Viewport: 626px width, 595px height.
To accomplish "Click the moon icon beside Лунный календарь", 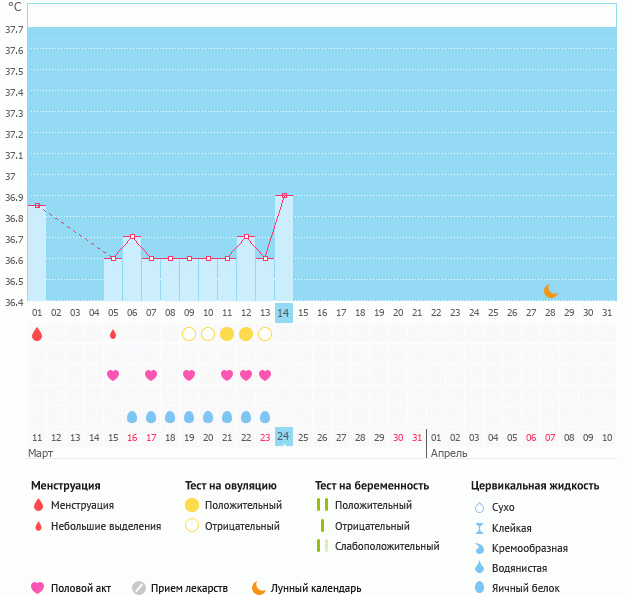I will (259, 588).
